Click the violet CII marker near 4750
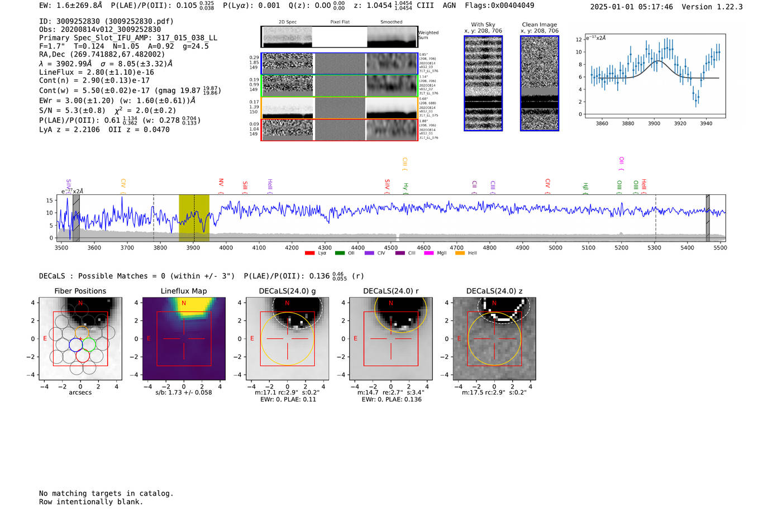782x532 pixels. point(474,186)
